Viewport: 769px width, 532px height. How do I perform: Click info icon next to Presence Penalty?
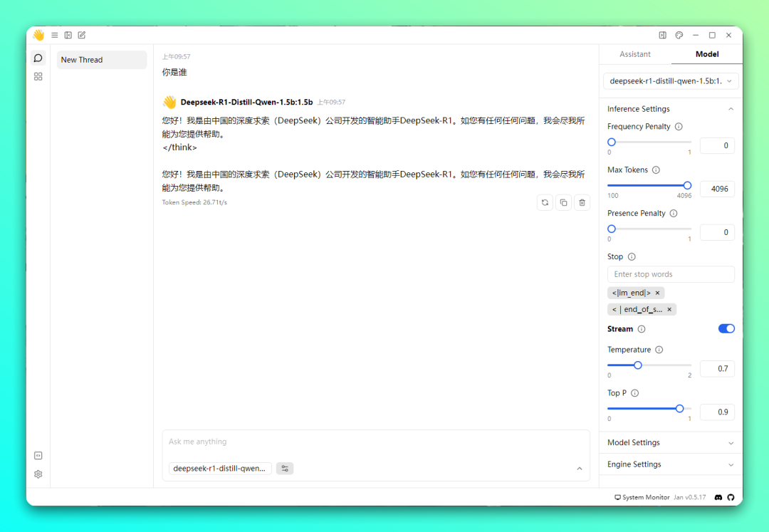point(674,213)
